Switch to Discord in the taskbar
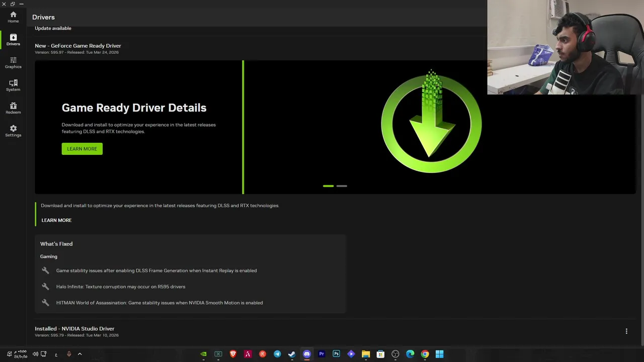This screenshot has width=644, height=362. (307, 354)
